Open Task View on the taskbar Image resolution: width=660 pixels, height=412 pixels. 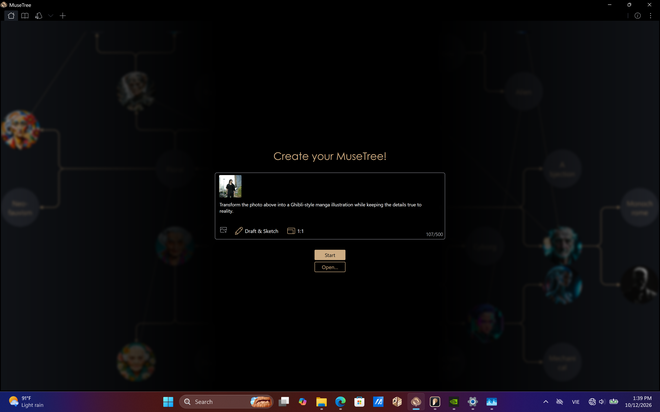click(x=284, y=401)
